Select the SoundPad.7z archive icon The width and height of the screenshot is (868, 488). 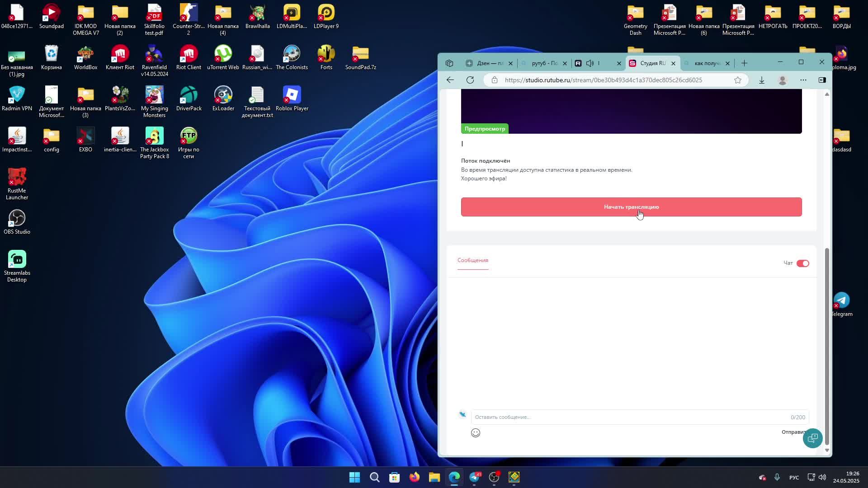pos(361,58)
